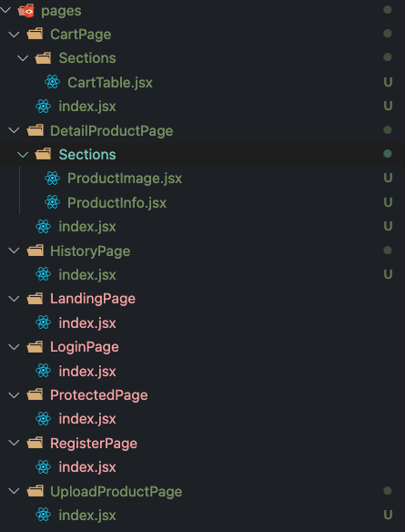Click the modified dot on the DetailProductPage row
This screenshot has width=405, height=532.
pos(388,130)
